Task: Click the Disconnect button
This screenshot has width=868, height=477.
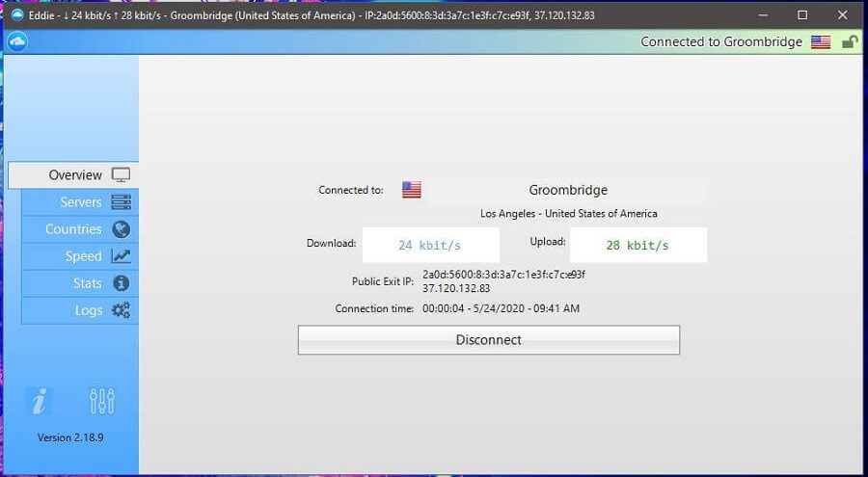Action: pyautogui.click(x=489, y=340)
